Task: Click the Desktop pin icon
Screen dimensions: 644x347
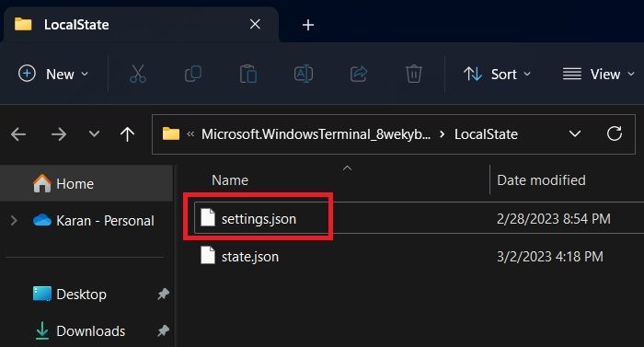Action: tap(163, 294)
